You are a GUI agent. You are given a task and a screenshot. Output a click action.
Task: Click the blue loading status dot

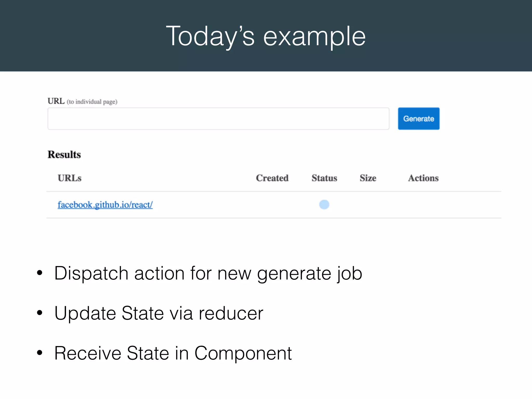click(x=324, y=204)
